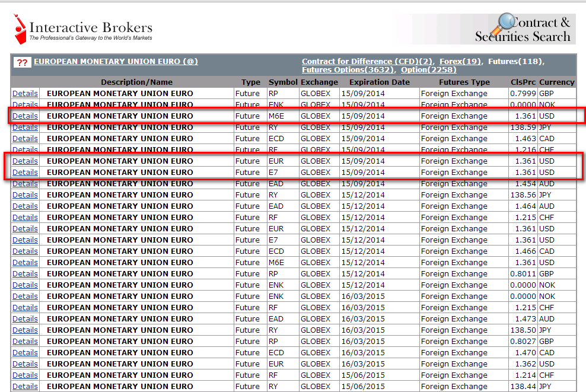Image resolution: width=586 pixels, height=392 pixels.
Task: View Details of EAD future expiring 15/09/2014
Action: coord(25,183)
